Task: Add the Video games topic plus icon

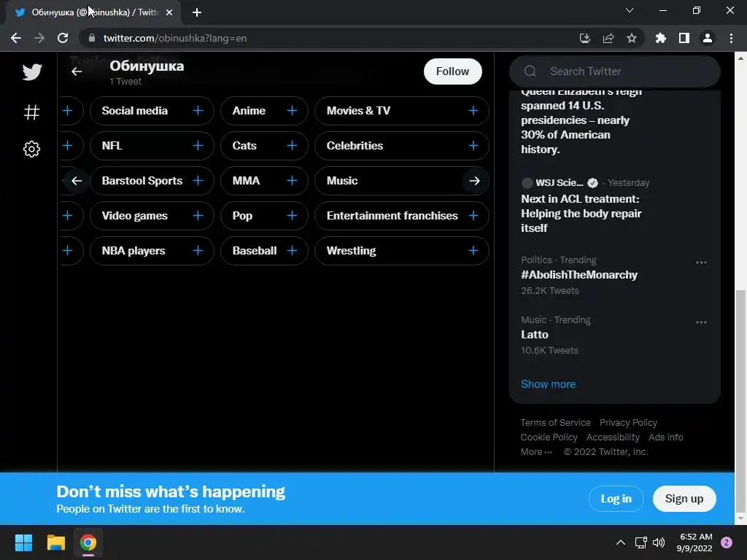Action: 198,216
